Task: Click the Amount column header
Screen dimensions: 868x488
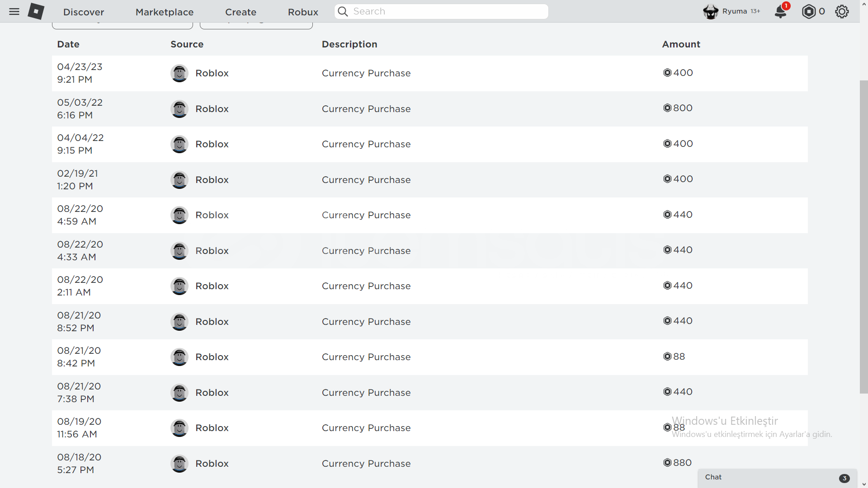Action: (x=681, y=44)
